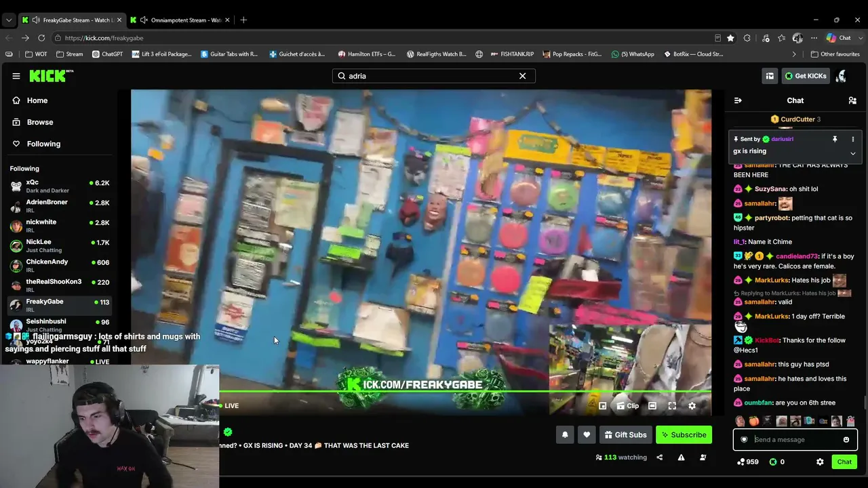
Task: Enter fullscreen video mode
Action: 672,406
